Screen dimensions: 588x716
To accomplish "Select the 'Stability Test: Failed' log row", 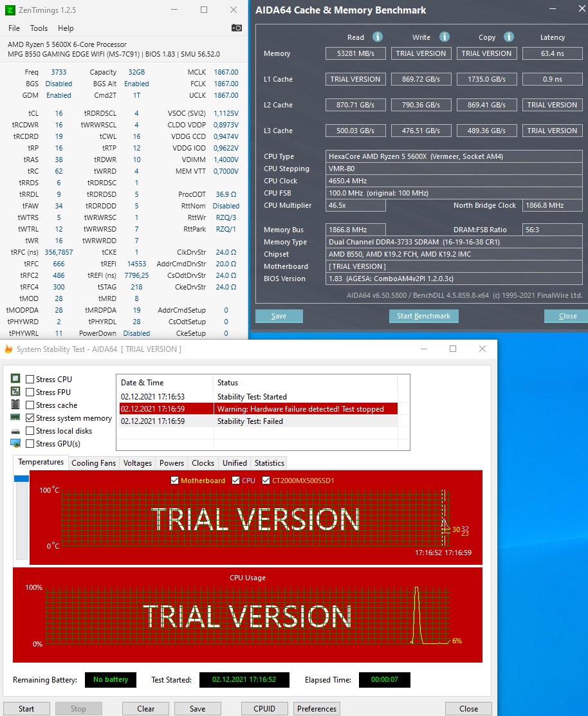I will (259, 421).
